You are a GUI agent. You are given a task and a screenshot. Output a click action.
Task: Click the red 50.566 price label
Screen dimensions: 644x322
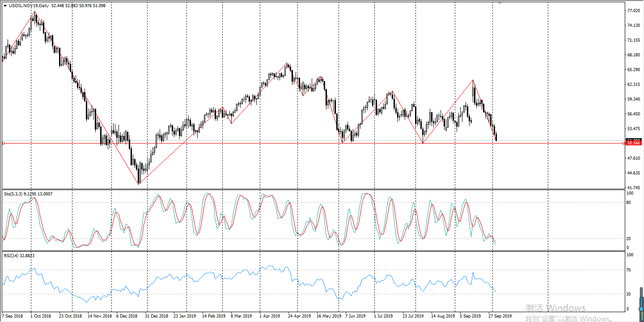coord(634,143)
